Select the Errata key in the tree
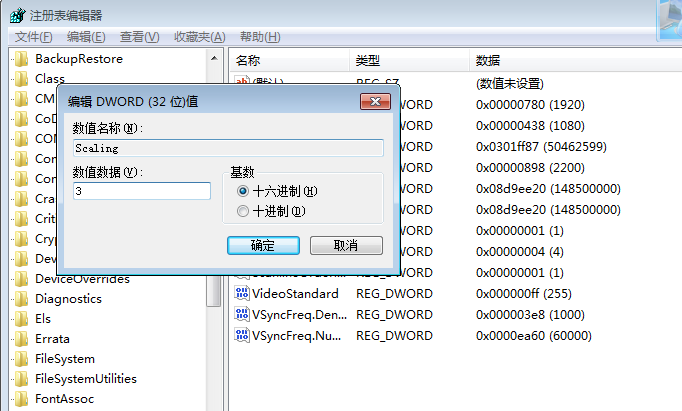 pos(52,339)
